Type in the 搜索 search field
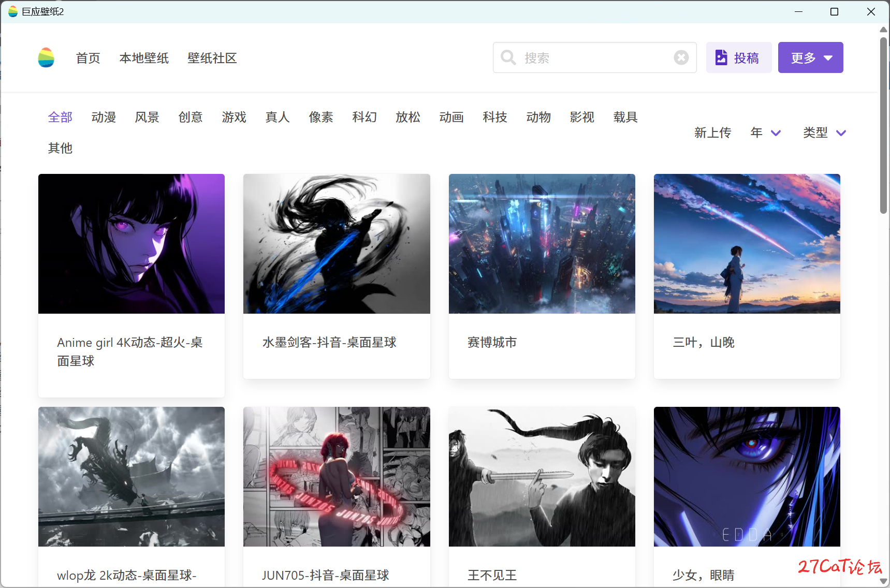This screenshot has height=588, width=890. [x=595, y=57]
